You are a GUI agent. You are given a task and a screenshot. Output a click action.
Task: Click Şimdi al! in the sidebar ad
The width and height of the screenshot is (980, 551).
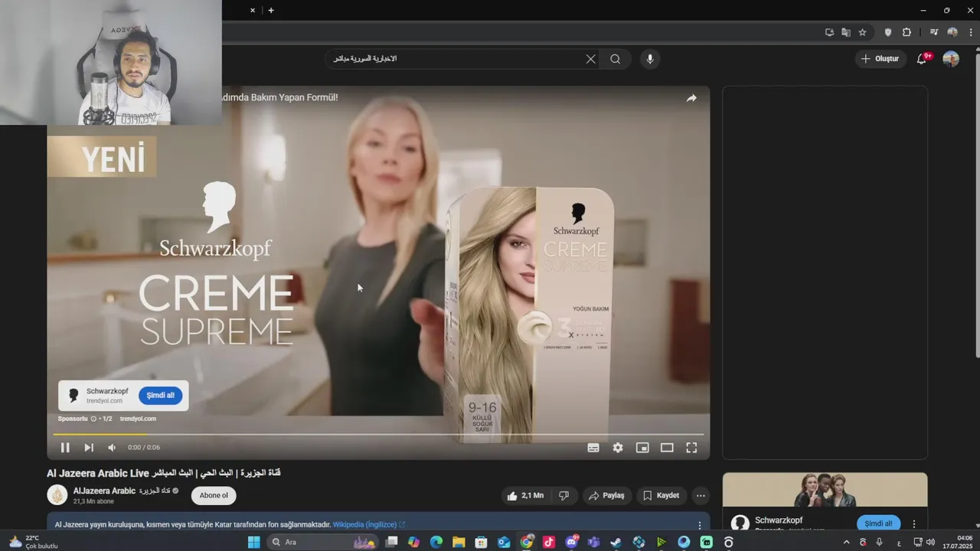878,523
